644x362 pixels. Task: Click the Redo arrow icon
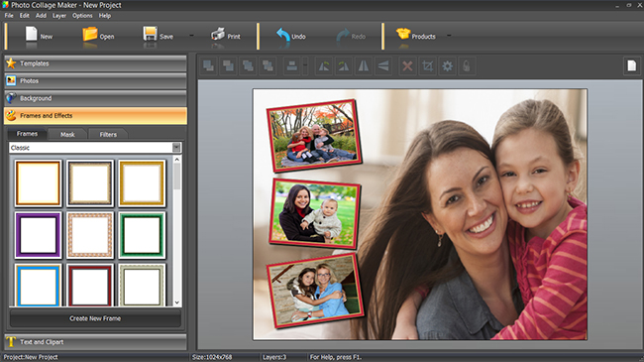(x=343, y=36)
